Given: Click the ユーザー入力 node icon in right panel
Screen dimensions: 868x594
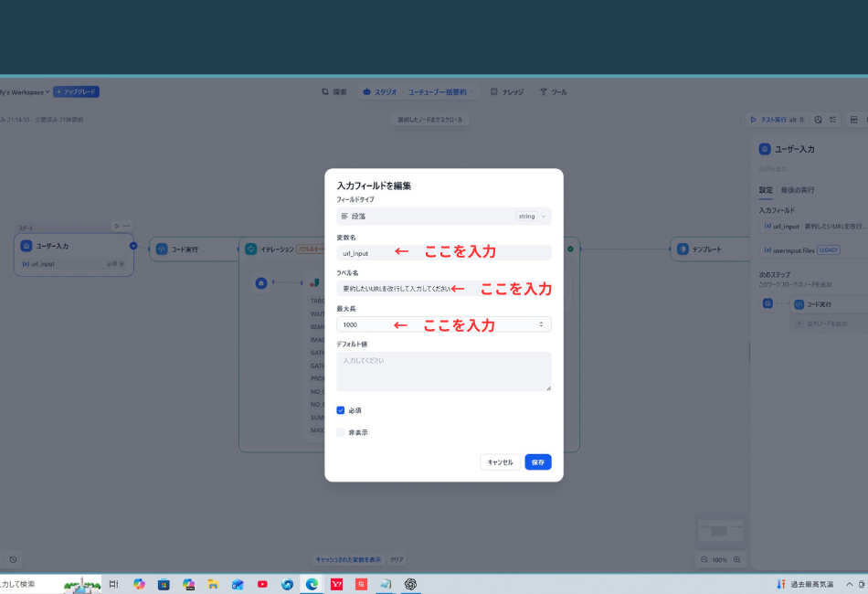Looking at the screenshot, I should (x=765, y=149).
